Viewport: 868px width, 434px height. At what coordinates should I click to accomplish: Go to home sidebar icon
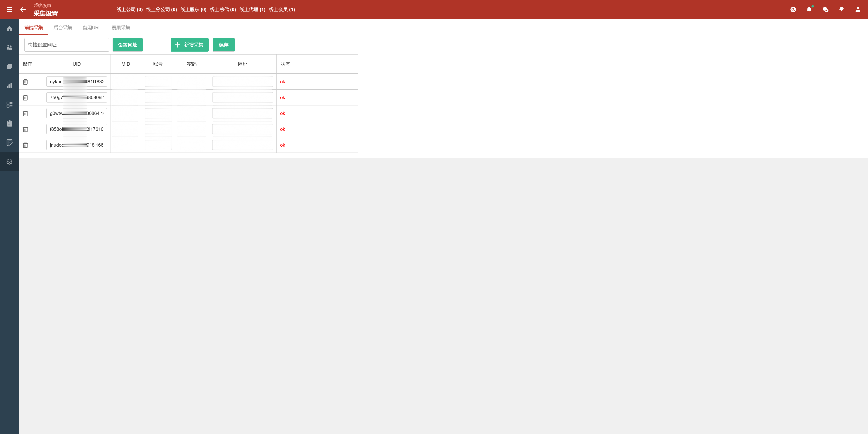coord(9,29)
